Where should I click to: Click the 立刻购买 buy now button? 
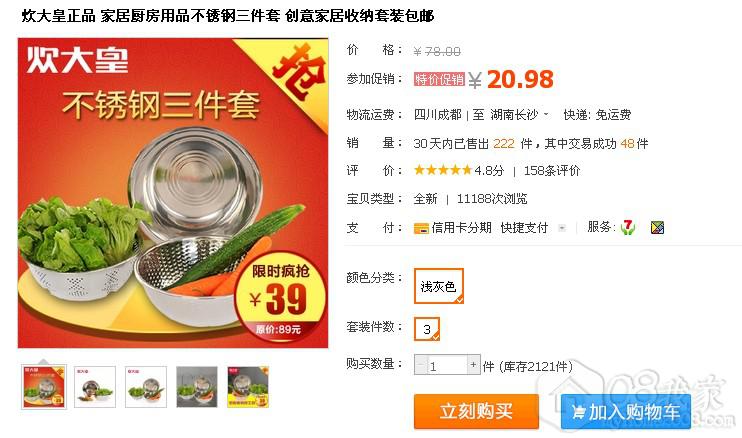476,412
